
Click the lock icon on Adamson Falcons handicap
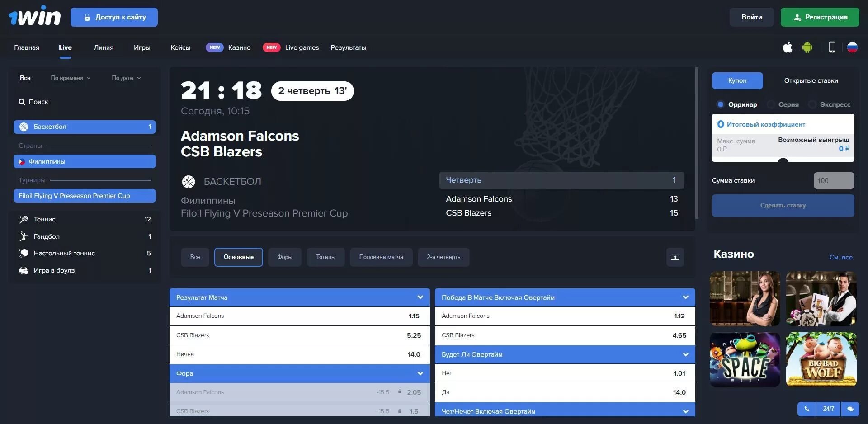click(400, 391)
